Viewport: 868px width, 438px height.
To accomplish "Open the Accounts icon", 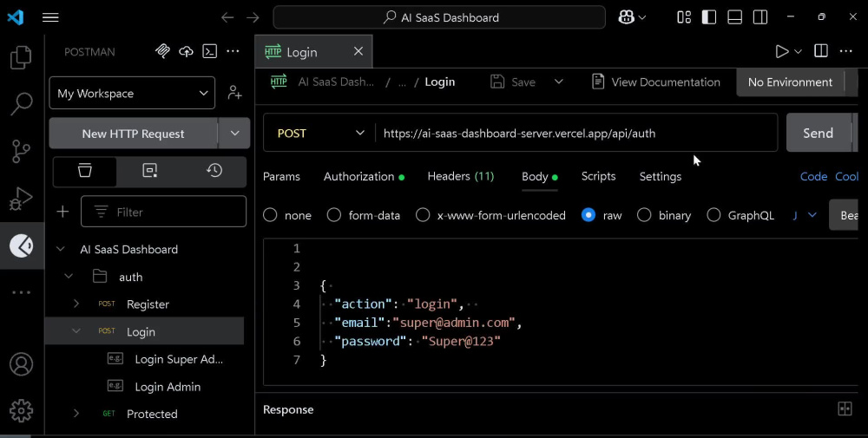I will tap(21, 364).
